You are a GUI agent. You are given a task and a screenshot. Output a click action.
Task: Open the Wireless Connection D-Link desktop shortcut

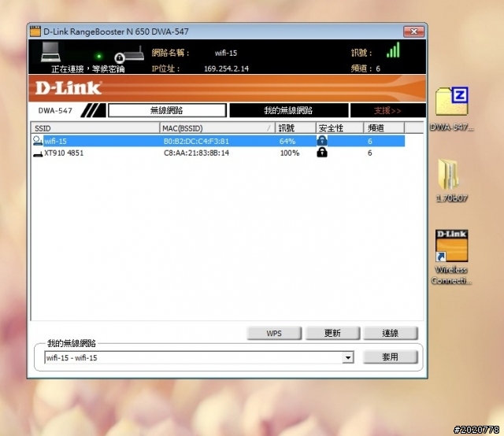(x=451, y=257)
